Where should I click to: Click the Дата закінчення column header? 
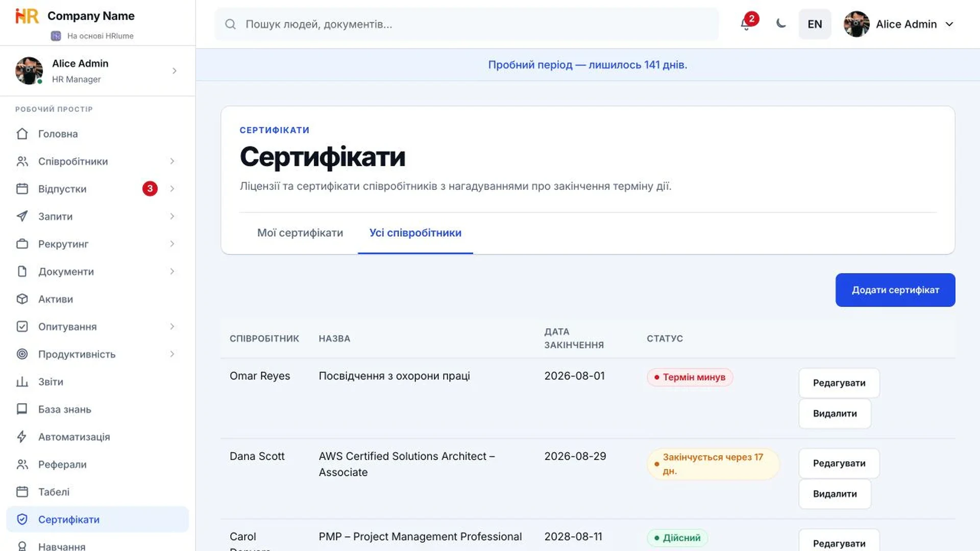pyautogui.click(x=574, y=338)
